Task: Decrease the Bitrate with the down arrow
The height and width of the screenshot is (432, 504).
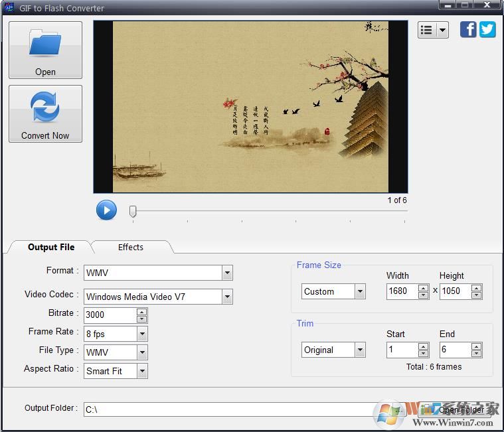Action: pos(141,319)
